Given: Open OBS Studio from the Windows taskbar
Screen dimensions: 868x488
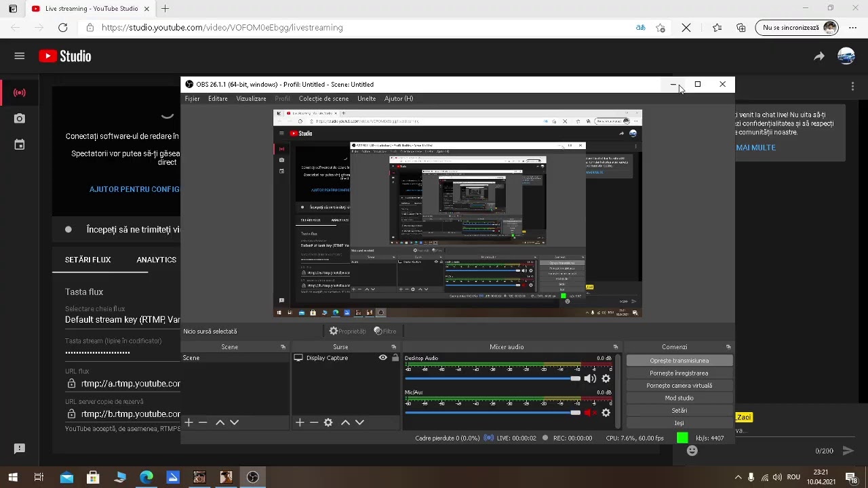Looking at the screenshot, I should [x=252, y=477].
